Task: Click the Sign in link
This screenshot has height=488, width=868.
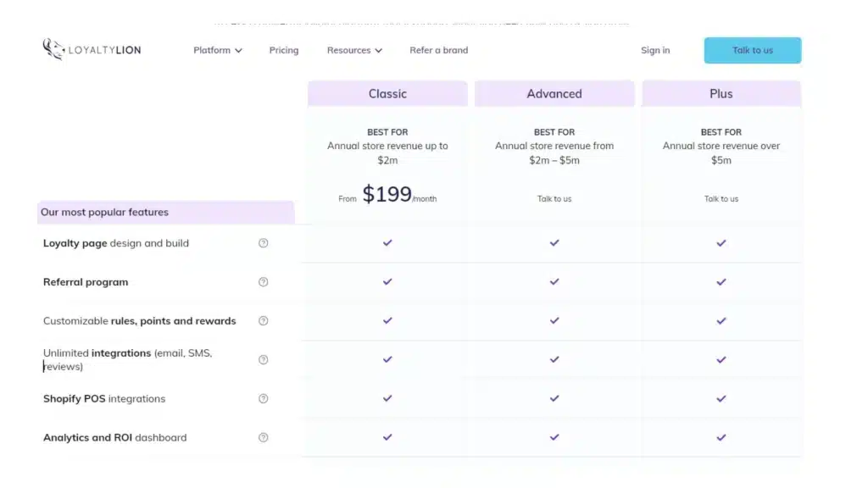Action: point(655,50)
